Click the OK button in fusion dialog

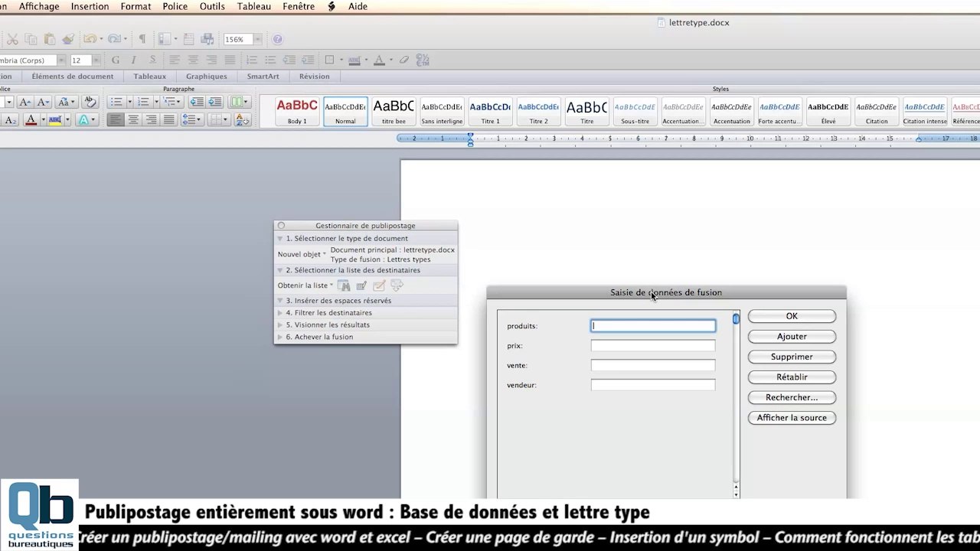(x=792, y=316)
